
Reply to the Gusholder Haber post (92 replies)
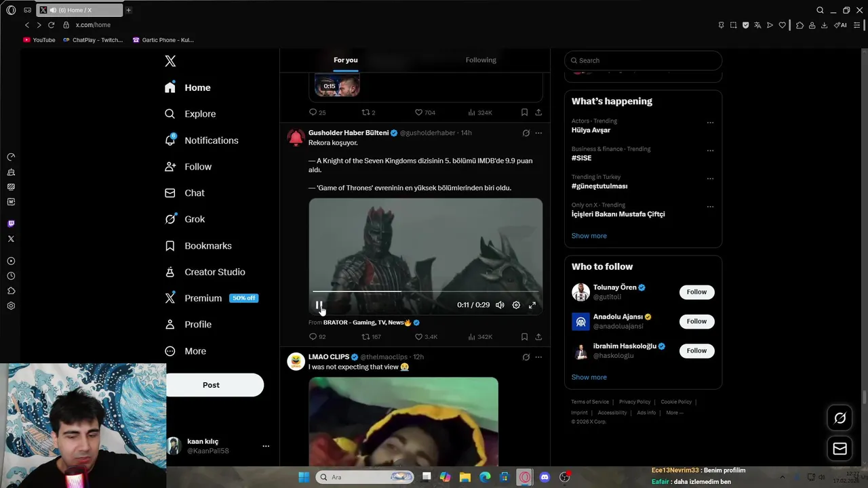coord(317,337)
